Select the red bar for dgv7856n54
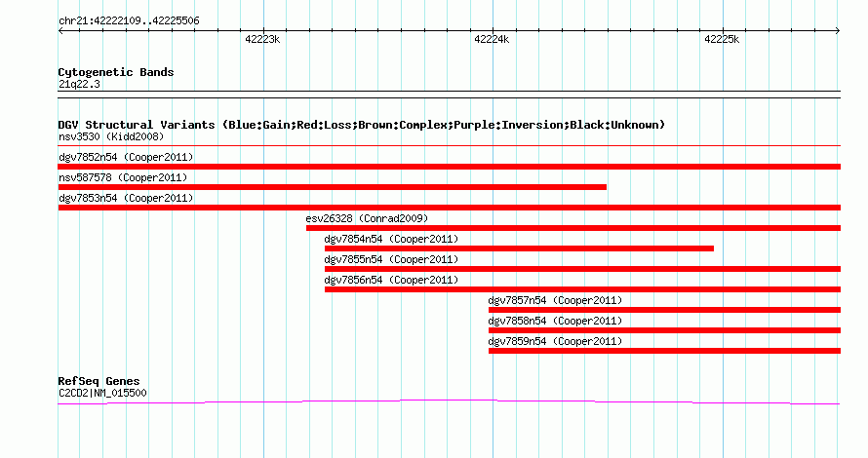The width and height of the screenshot is (868, 458). (582, 289)
